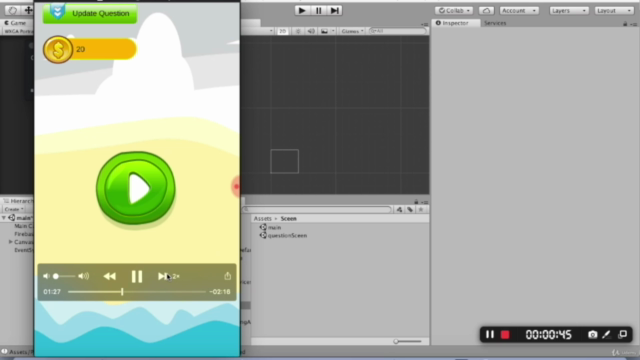Open the Gizmos dropdown
This screenshot has height=360, width=640.
(x=353, y=31)
